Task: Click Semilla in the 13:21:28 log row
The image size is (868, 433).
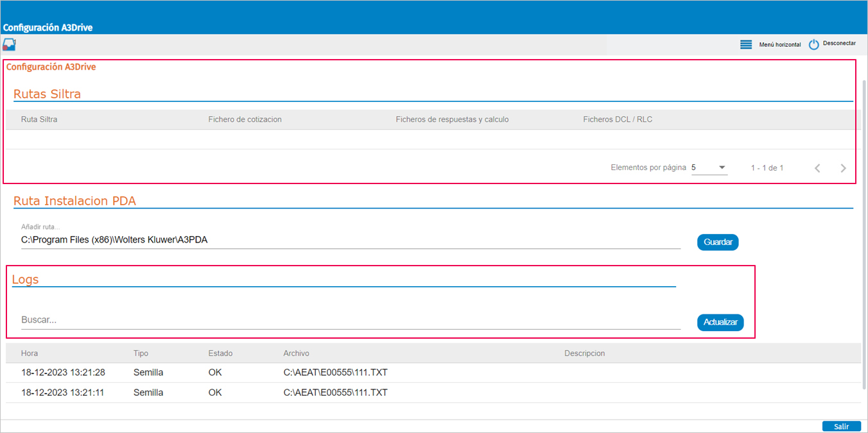Action: click(148, 373)
